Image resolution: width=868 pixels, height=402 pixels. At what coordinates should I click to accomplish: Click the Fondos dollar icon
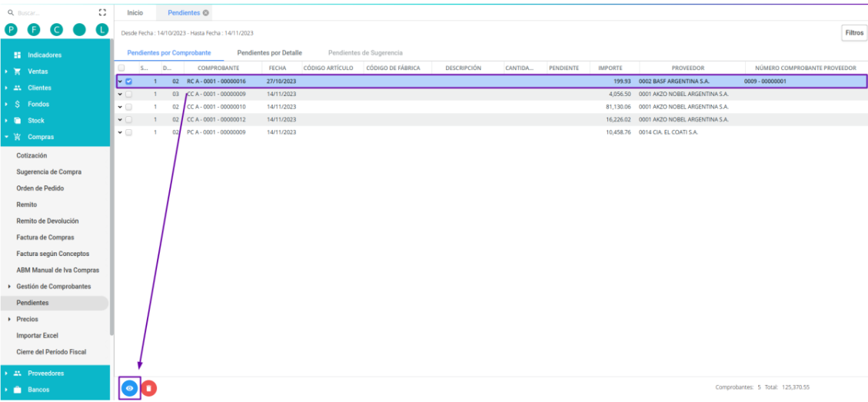17,104
